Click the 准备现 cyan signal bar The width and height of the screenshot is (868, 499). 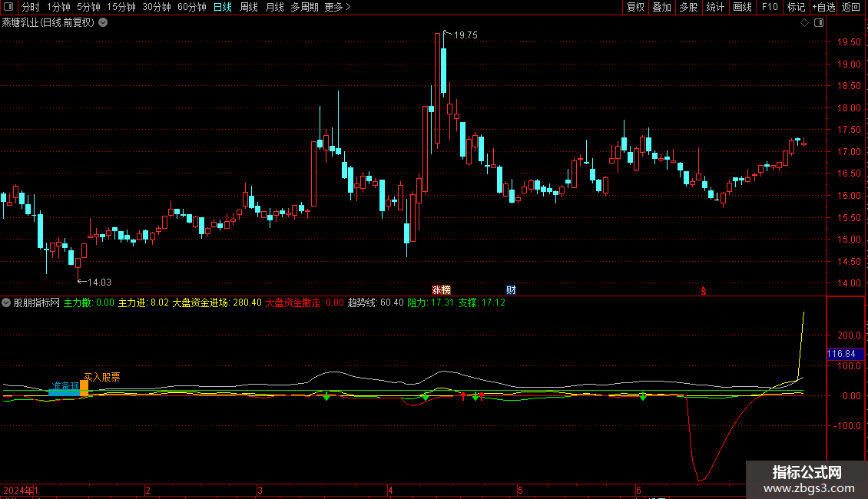(x=65, y=393)
